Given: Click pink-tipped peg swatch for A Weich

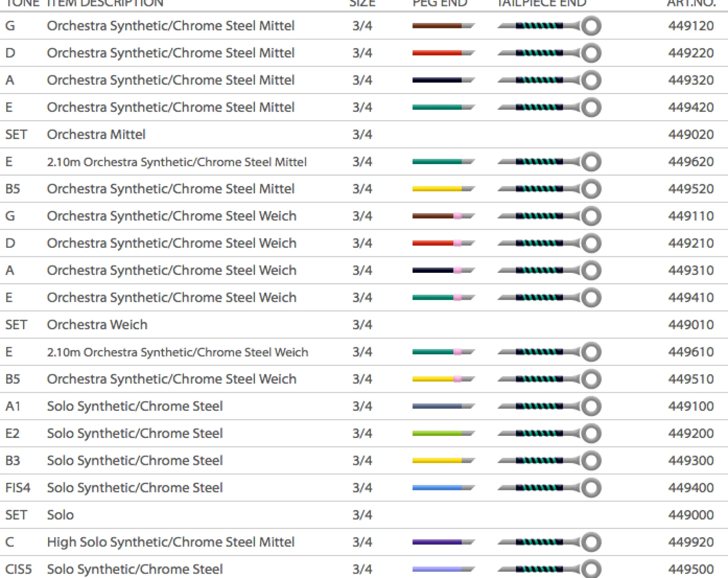Looking at the screenshot, I should pyautogui.click(x=443, y=270).
